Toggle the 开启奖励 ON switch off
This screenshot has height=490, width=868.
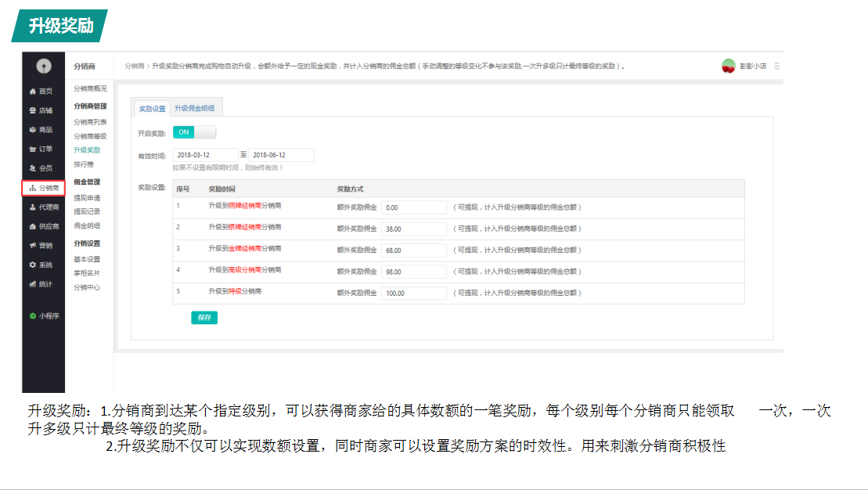tap(194, 132)
